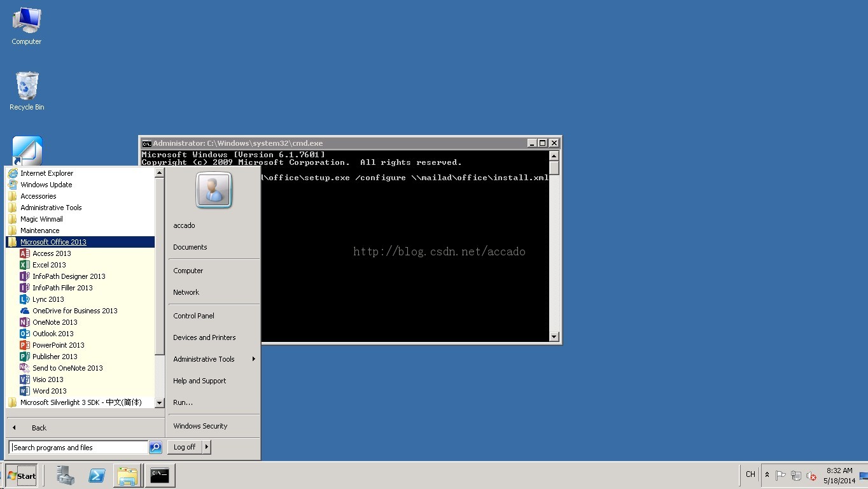Click in the Search programs and files box
This screenshot has width=868, height=489.
coord(78,448)
